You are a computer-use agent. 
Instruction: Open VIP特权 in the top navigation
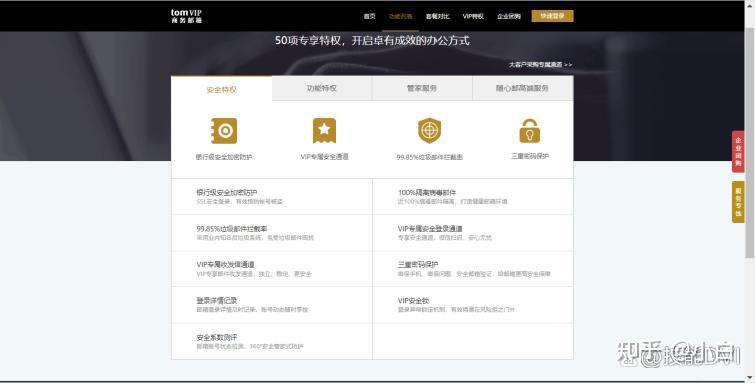[473, 16]
